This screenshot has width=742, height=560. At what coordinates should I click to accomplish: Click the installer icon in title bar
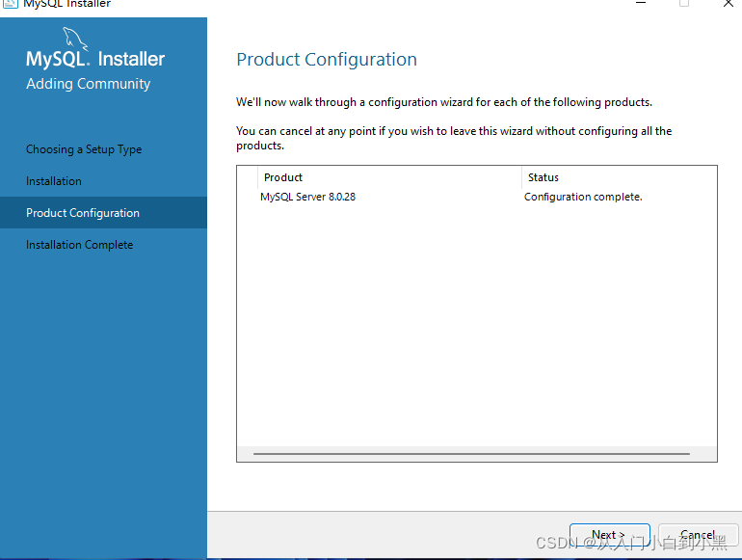(11, 4)
